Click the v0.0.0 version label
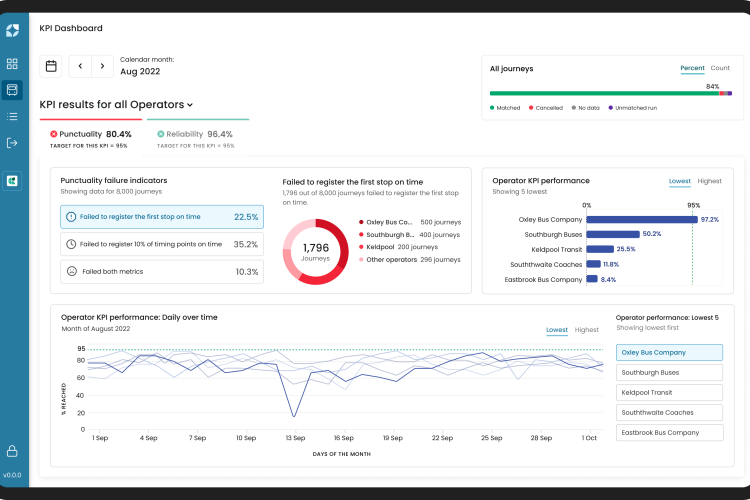Image resolution: width=750 pixels, height=500 pixels. point(12,475)
